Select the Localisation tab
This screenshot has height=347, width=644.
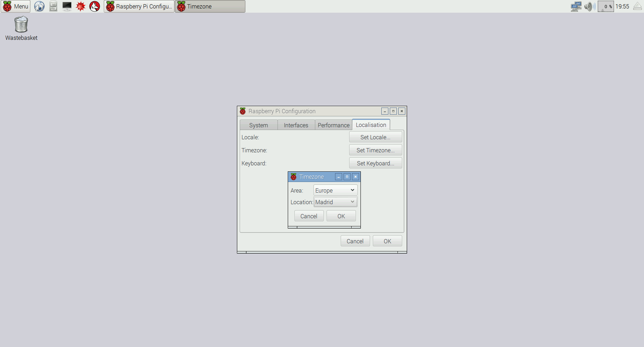coord(371,125)
